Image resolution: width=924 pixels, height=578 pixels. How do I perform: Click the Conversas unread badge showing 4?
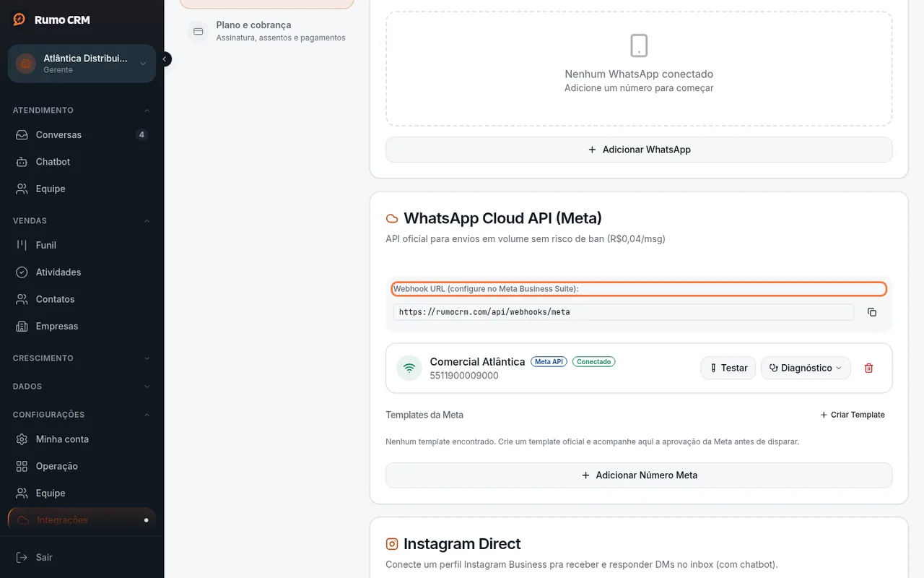141,135
